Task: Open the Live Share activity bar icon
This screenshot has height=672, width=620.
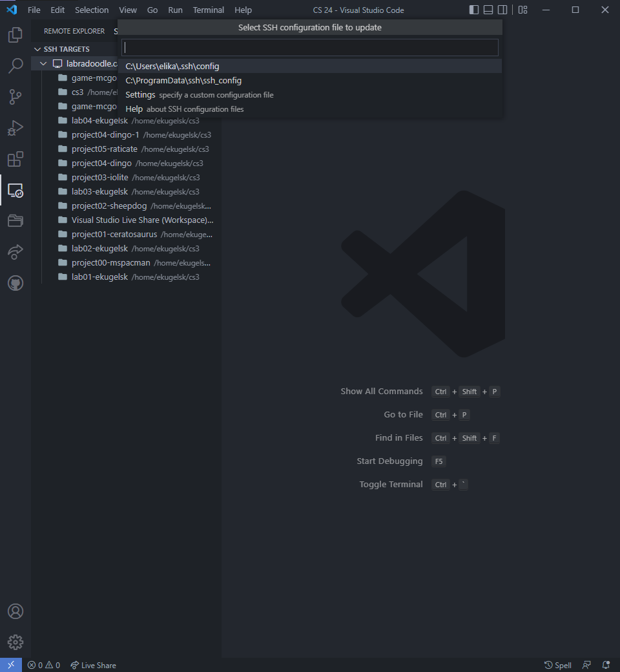Action: (15, 252)
